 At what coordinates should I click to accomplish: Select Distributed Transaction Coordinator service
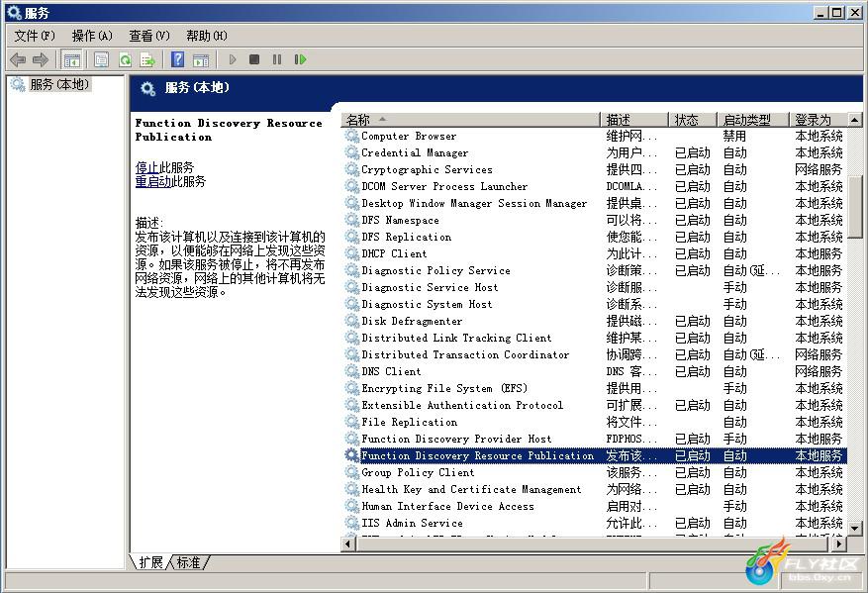[x=594, y=354]
